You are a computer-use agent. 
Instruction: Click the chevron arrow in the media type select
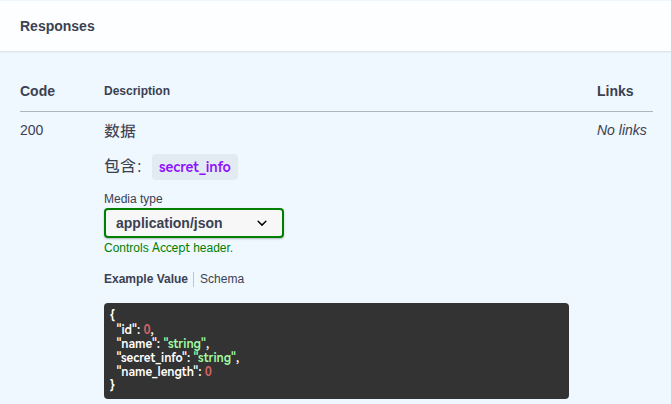pyautogui.click(x=263, y=223)
